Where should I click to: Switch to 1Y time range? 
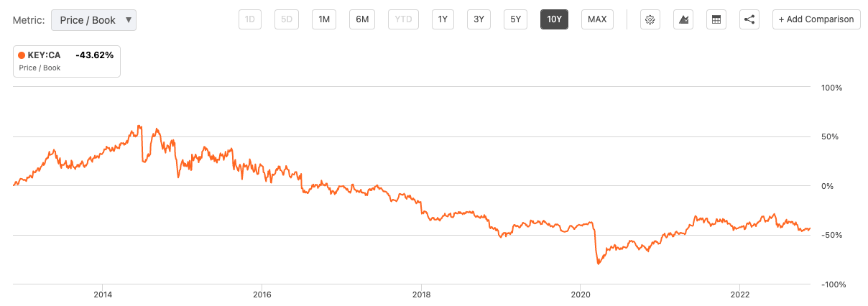(443, 19)
